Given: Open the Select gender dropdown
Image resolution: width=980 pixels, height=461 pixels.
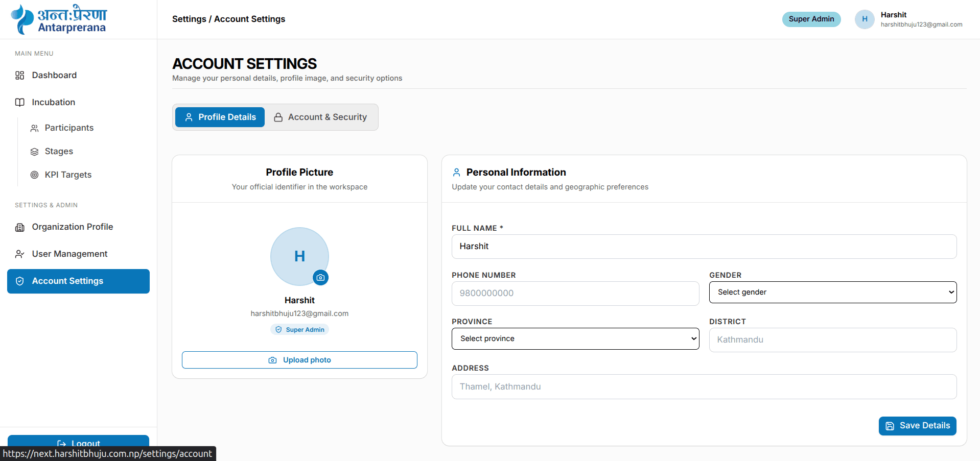Looking at the screenshot, I should click(x=833, y=293).
